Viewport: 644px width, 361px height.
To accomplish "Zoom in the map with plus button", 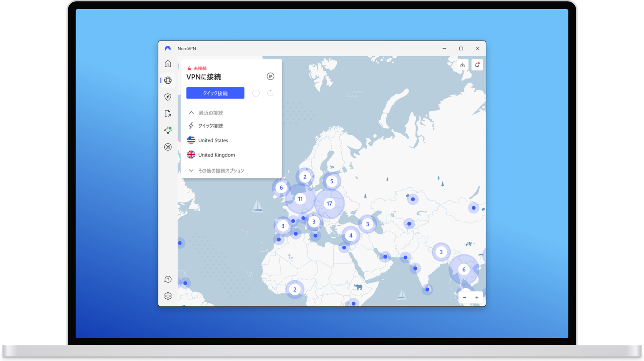I will 477,297.
